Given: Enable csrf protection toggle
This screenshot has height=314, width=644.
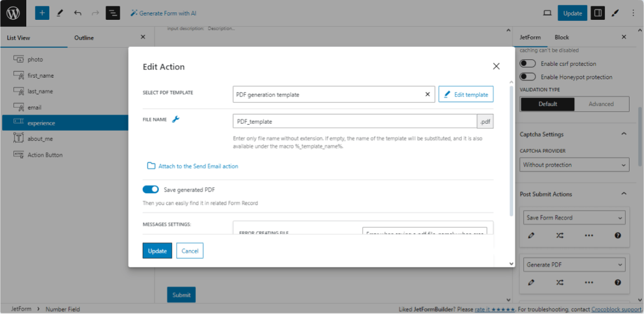Looking at the screenshot, I should pyautogui.click(x=527, y=63).
